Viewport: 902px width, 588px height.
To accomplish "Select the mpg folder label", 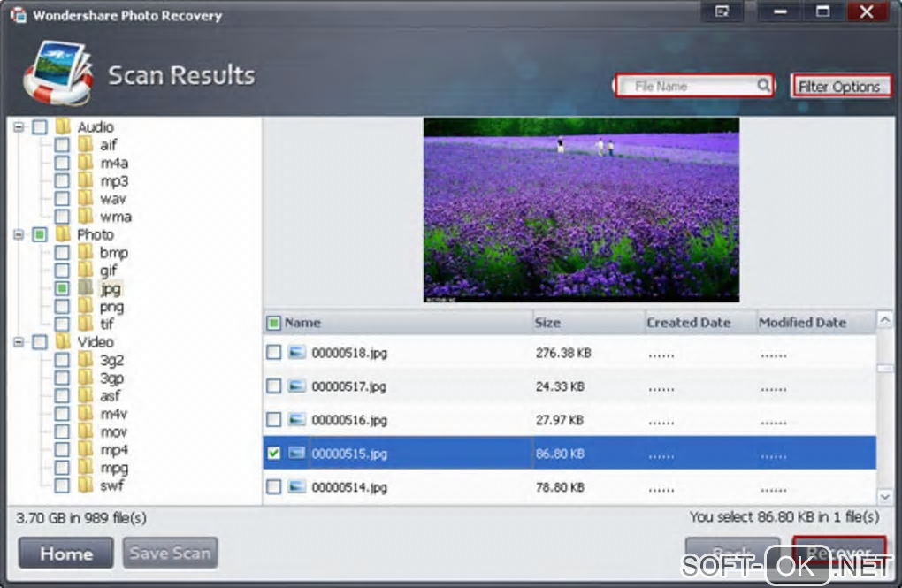I will pyautogui.click(x=114, y=468).
